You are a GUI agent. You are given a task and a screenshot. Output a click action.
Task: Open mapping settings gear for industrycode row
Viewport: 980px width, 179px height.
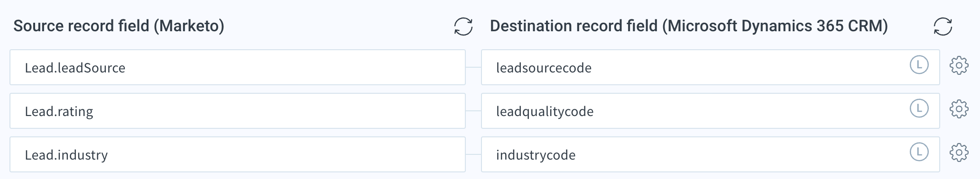coord(959,152)
